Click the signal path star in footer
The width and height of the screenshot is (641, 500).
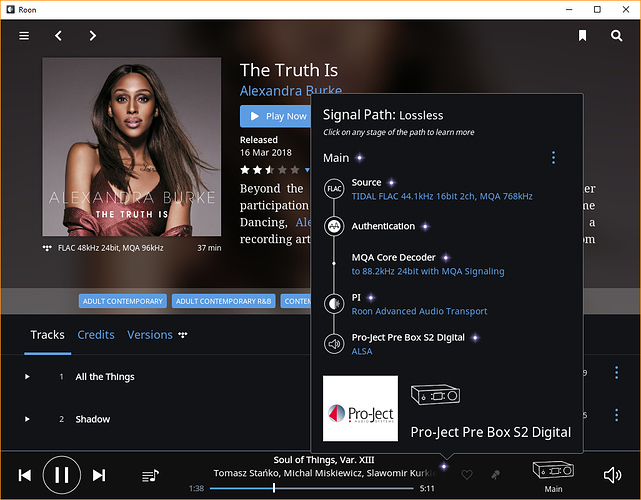pyautogui.click(x=444, y=466)
